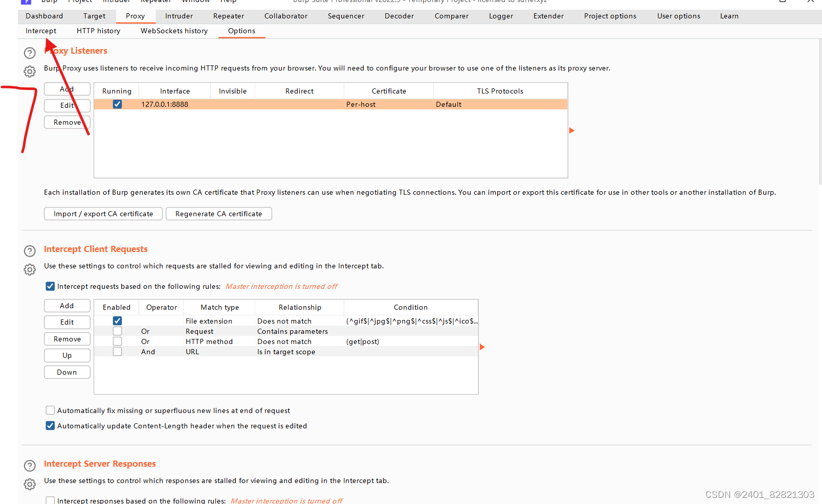This screenshot has height=504, width=822.
Task: Open the Collaborator tab
Action: tap(286, 16)
